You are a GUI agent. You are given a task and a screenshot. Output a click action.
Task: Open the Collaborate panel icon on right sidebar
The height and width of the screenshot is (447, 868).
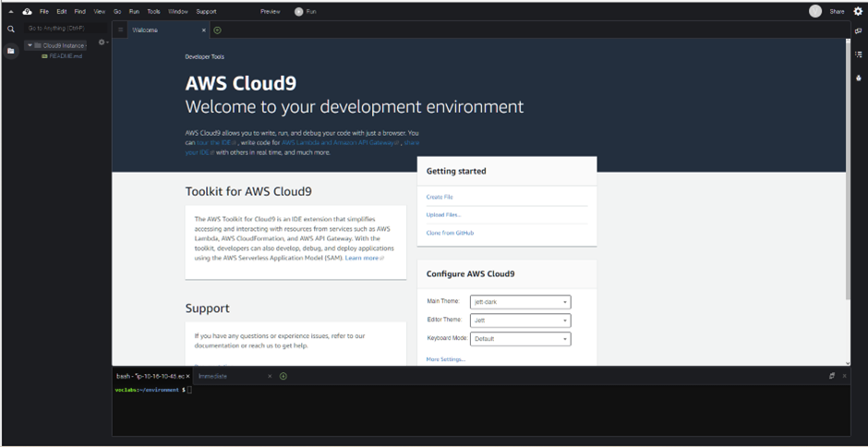[x=858, y=31]
